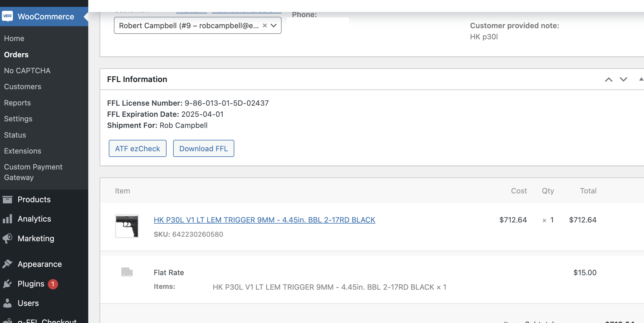Image resolution: width=644 pixels, height=323 pixels.
Task: Open the Extensions submenu item
Action: tap(23, 151)
